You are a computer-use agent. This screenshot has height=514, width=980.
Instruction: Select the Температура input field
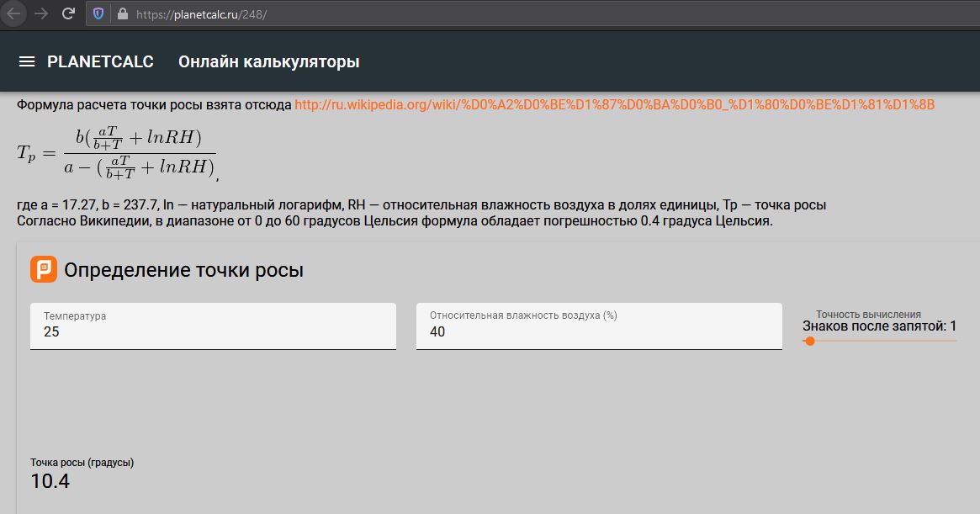213,331
